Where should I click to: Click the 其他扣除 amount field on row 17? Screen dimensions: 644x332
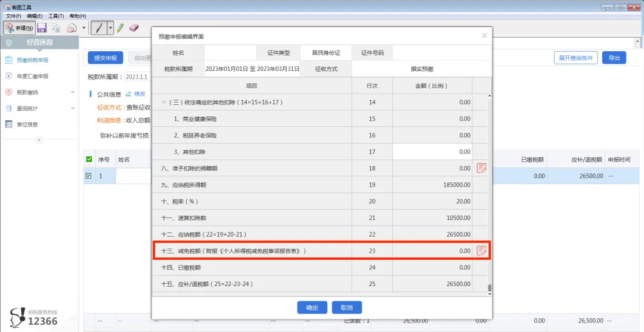pos(432,152)
